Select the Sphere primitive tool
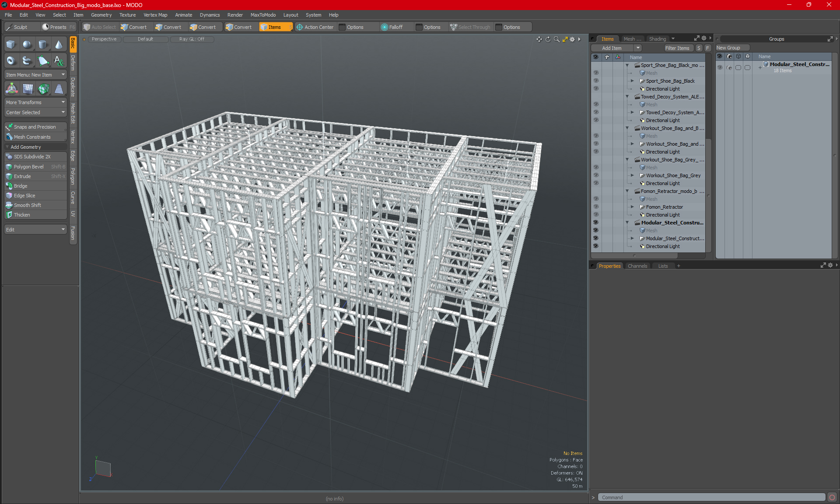Image resolution: width=840 pixels, height=504 pixels. pyautogui.click(x=27, y=44)
